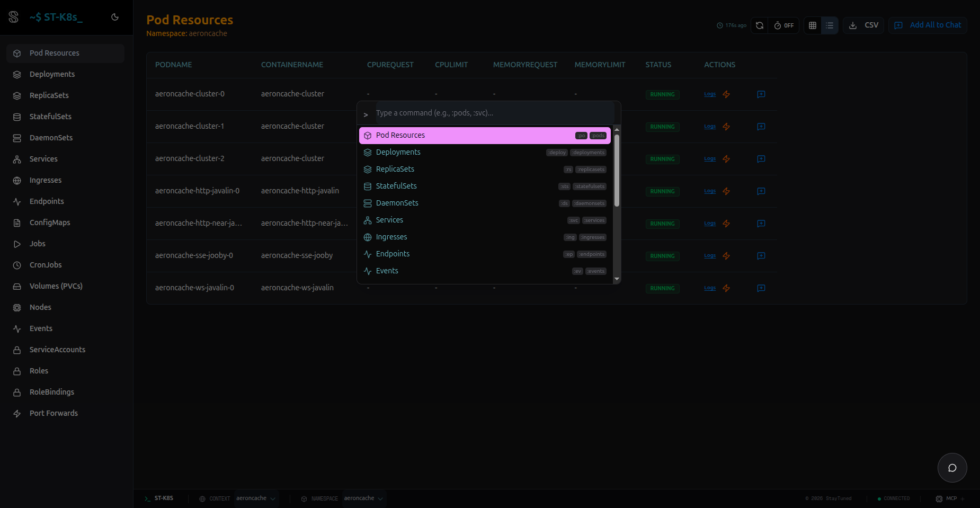This screenshot has height=508, width=980.
Task: Click RoleBindings lock icon in sidebar
Action: coord(17,392)
